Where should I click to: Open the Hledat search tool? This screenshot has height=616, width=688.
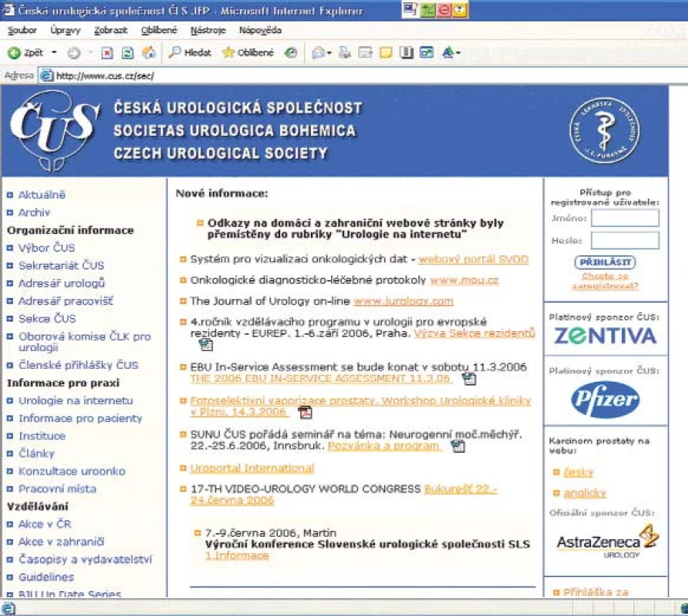pos(190,52)
